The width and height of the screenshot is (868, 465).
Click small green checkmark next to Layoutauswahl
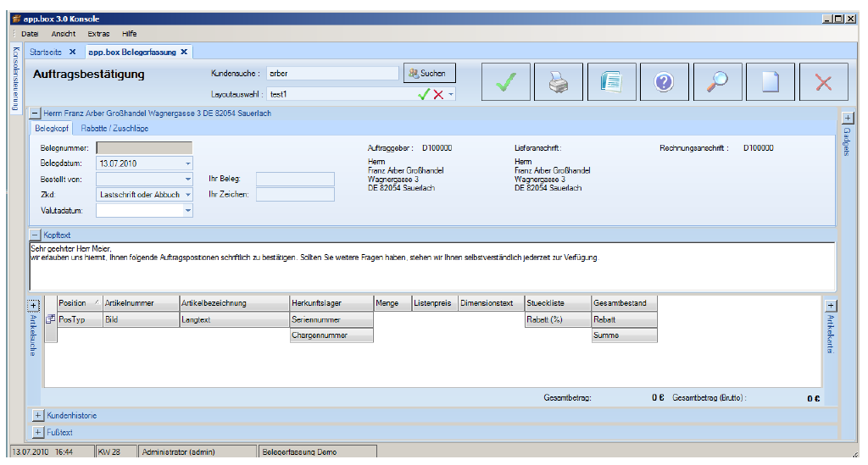pyautogui.click(x=424, y=94)
